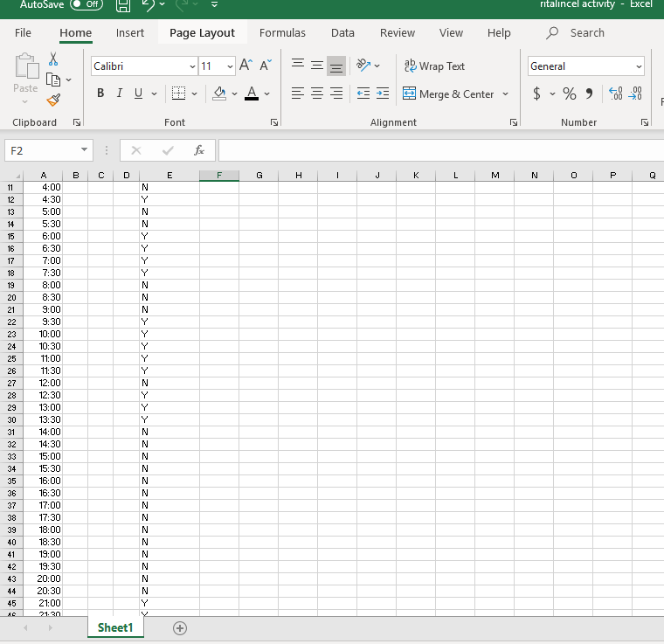This screenshot has height=644, width=664.
Task: Apply the Font Color letter A
Action: pos(252,93)
